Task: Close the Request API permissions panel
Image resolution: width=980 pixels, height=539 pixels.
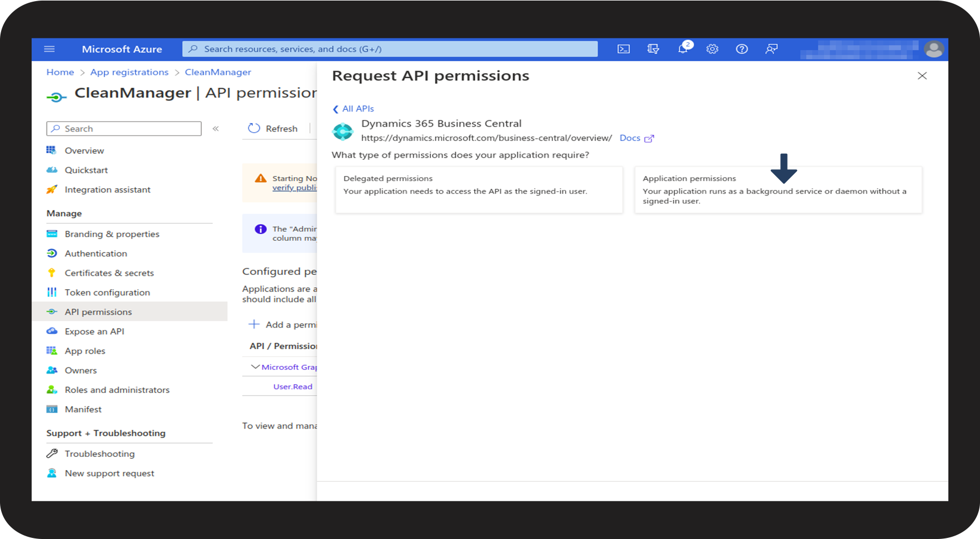Action: click(x=922, y=75)
